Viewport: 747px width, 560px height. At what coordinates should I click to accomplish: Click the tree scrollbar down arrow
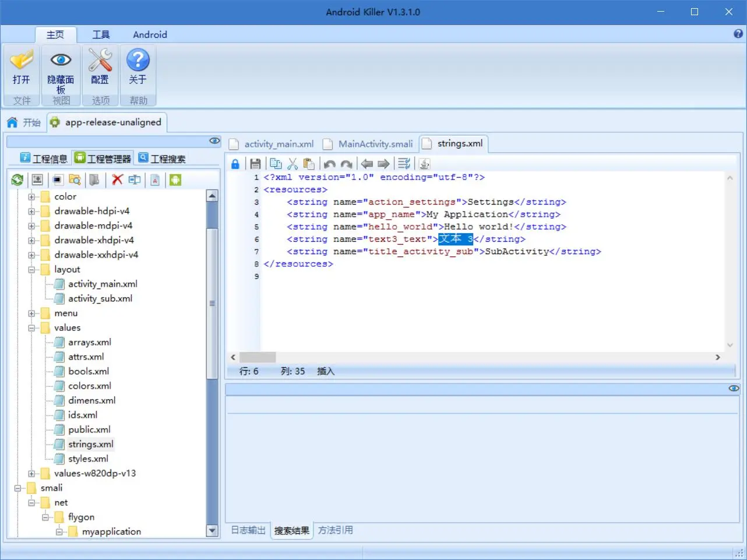pyautogui.click(x=212, y=531)
